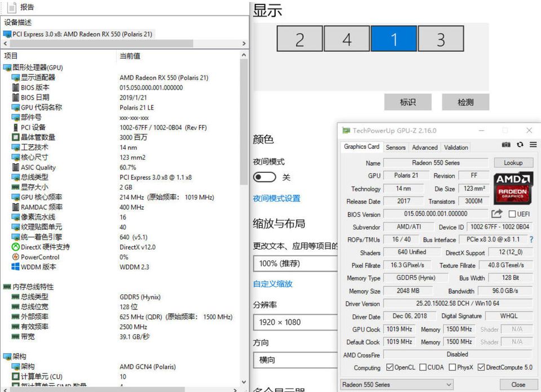Toggle the CUDA checkbox
Image resolution: width=541 pixels, height=392 pixels.
click(423, 368)
